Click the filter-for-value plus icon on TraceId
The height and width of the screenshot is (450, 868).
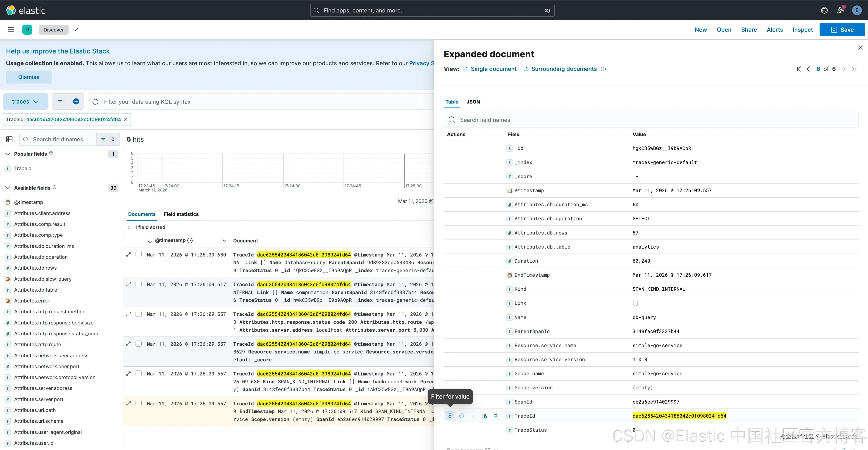tap(450, 416)
